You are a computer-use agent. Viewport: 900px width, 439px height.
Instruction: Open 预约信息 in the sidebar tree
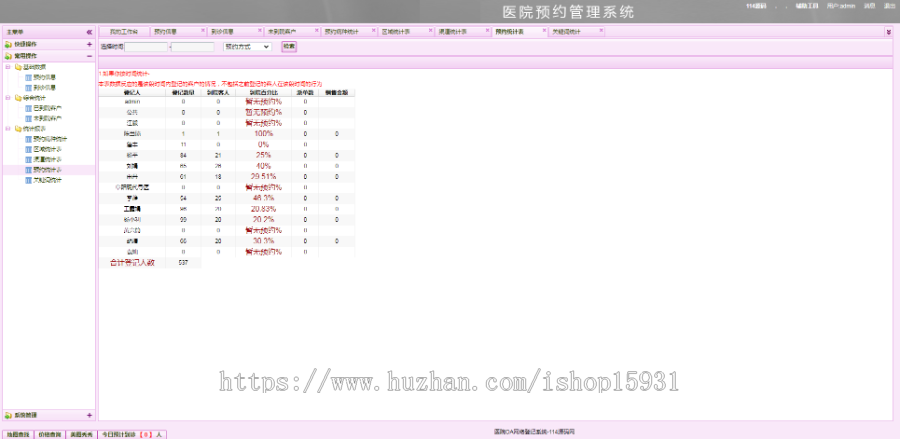44,77
